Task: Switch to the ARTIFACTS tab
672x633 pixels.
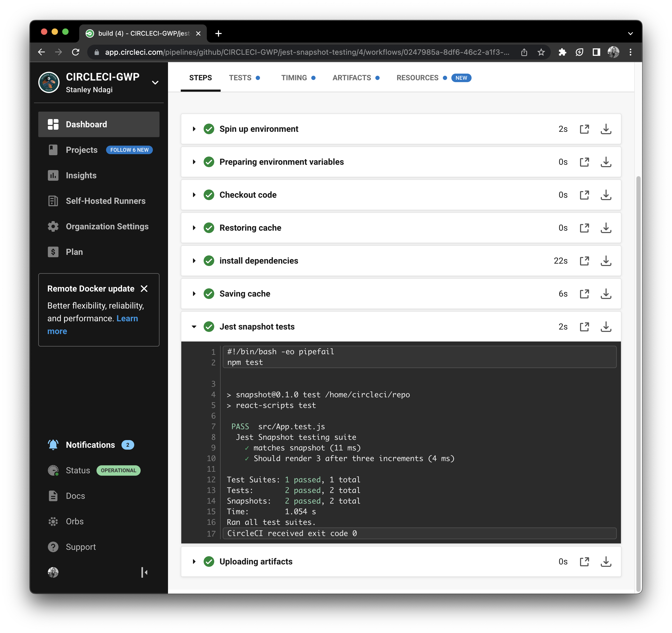Action: click(x=351, y=77)
